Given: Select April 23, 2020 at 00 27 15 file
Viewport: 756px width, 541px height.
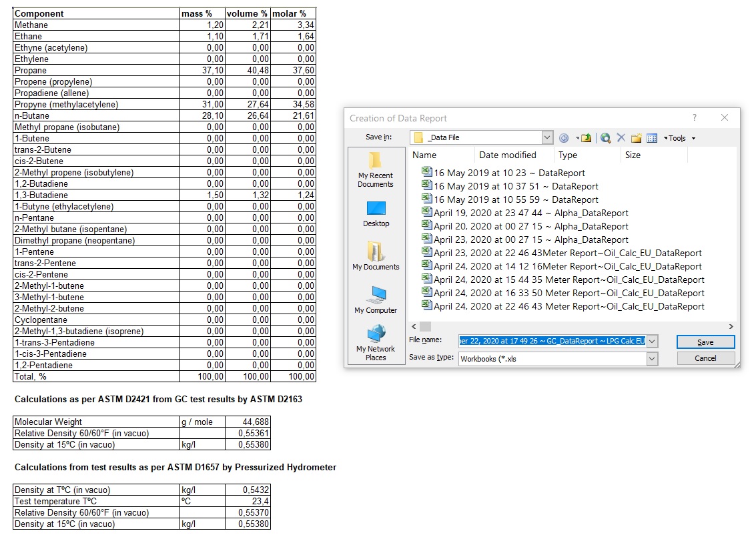Looking at the screenshot, I should tap(525, 239).
